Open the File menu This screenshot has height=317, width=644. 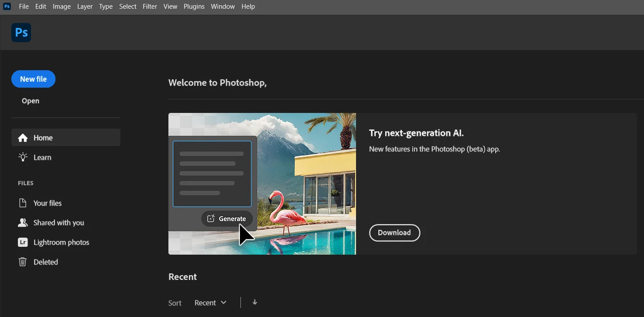click(24, 7)
